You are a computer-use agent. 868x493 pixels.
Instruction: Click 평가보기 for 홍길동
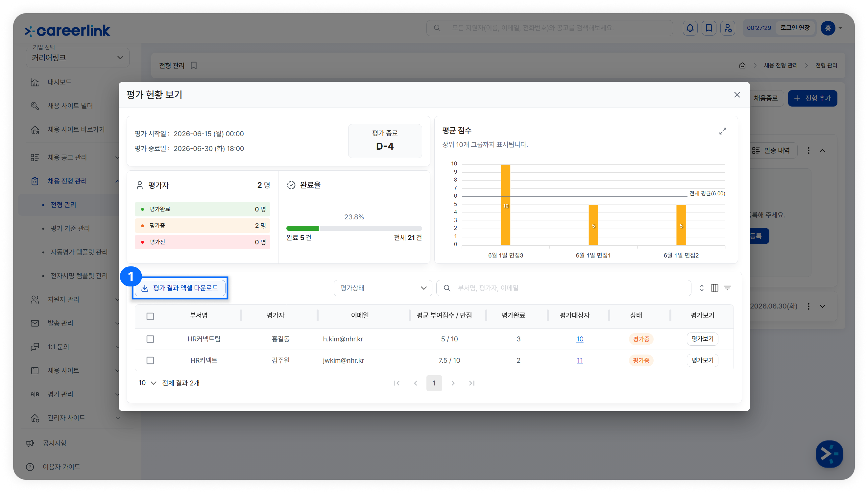(x=703, y=339)
